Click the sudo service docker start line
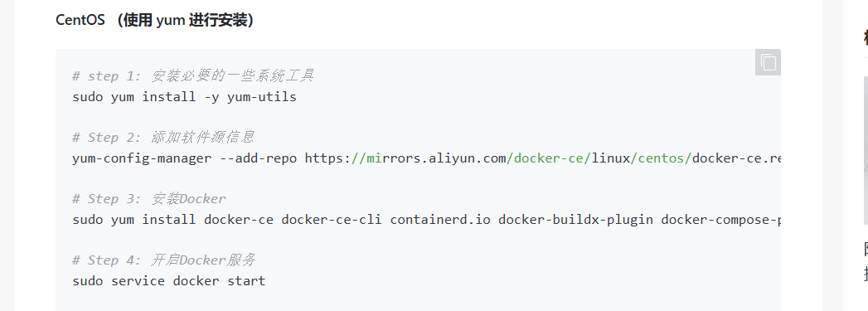Image resolution: width=868 pixels, height=311 pixels. tap(169, 281)
